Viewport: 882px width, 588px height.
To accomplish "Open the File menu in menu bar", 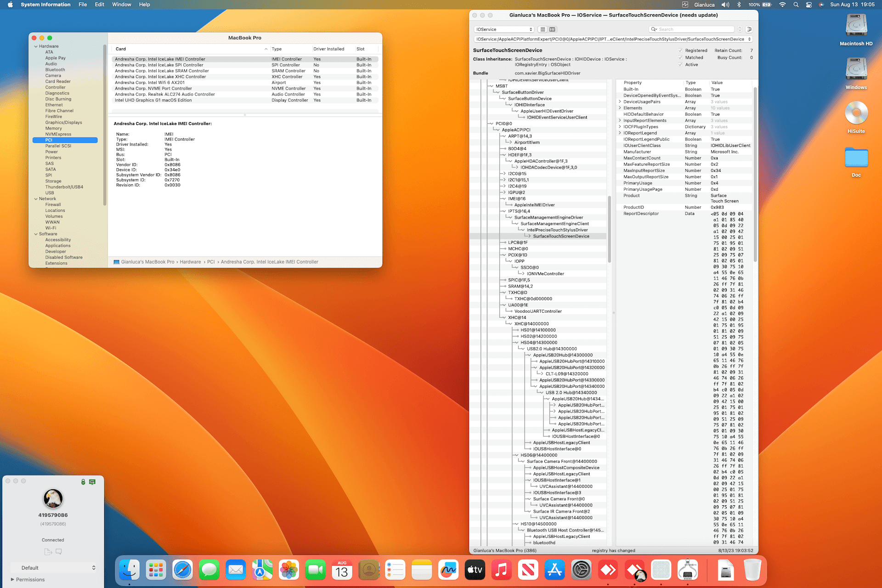I will 83,5.
